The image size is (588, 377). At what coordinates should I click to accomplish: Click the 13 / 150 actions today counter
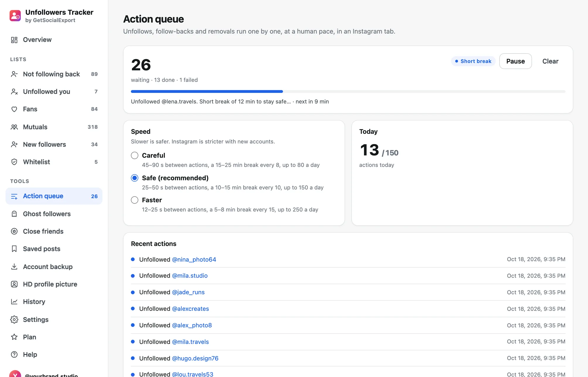(379, 150)
